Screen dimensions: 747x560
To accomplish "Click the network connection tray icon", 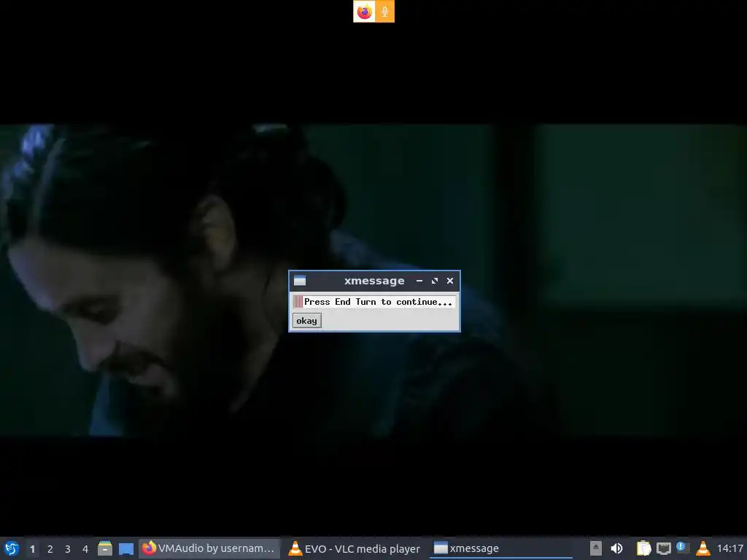I will click(664, 548).
